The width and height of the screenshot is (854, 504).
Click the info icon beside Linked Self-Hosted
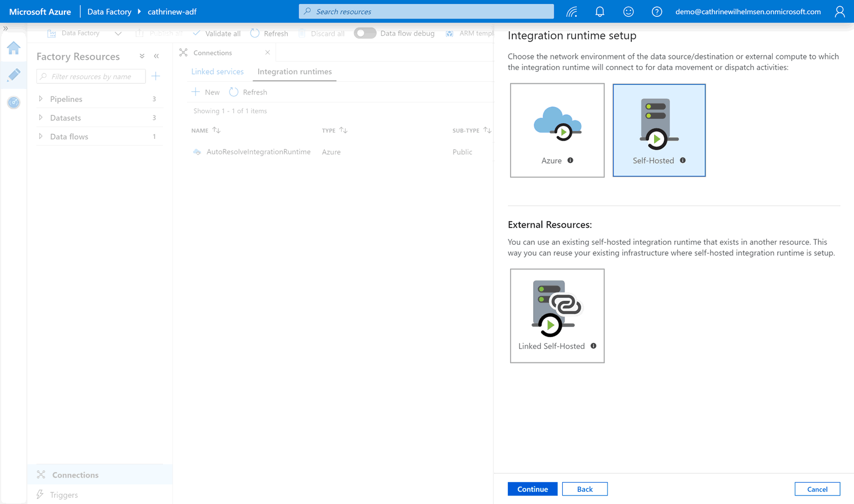(x=594, y=346)
